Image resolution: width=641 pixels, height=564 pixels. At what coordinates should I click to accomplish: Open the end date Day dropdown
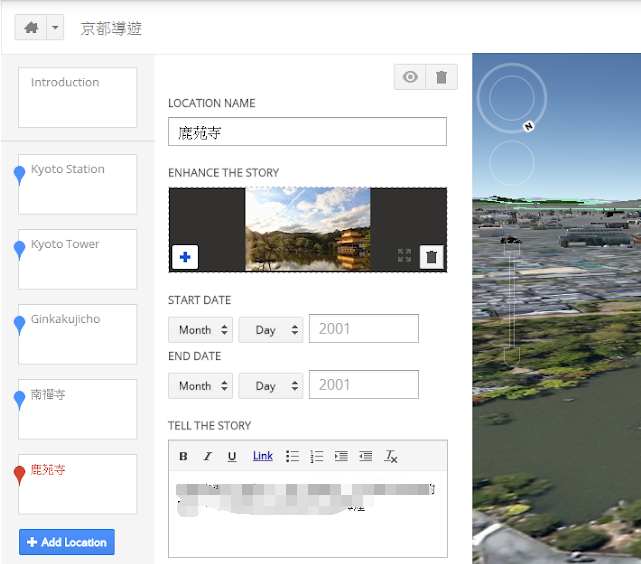[270, 386]
